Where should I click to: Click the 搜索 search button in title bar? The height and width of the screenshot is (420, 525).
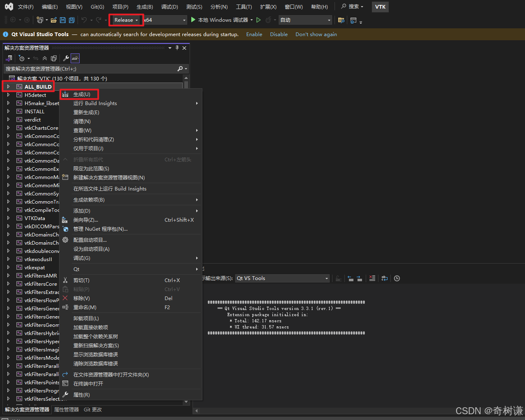(x=352, y=7)
